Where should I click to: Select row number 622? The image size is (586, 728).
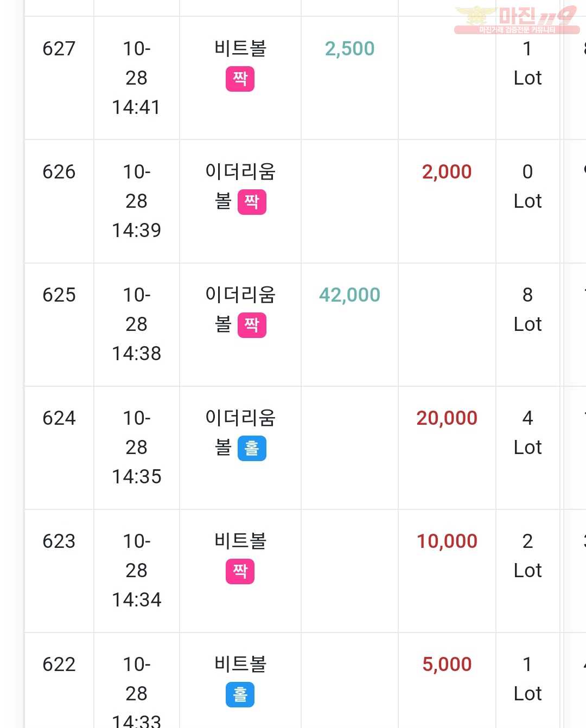[x=59, y=665]
